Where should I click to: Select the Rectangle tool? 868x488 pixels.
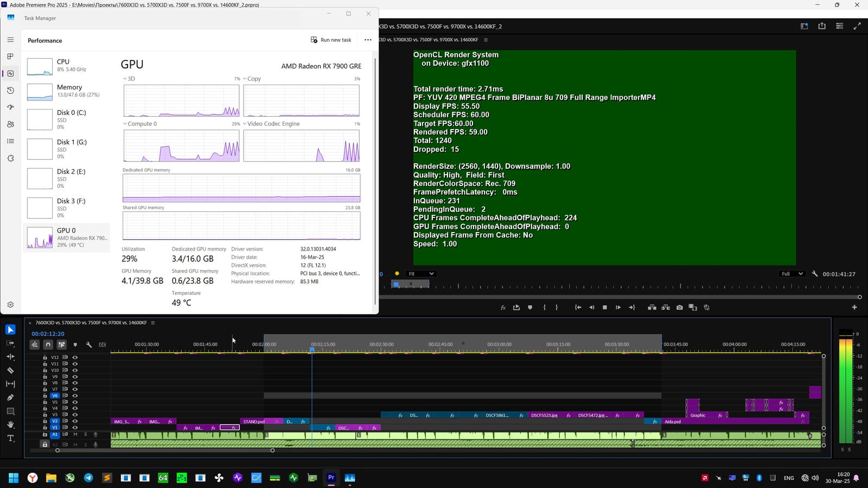pos(10,411)
